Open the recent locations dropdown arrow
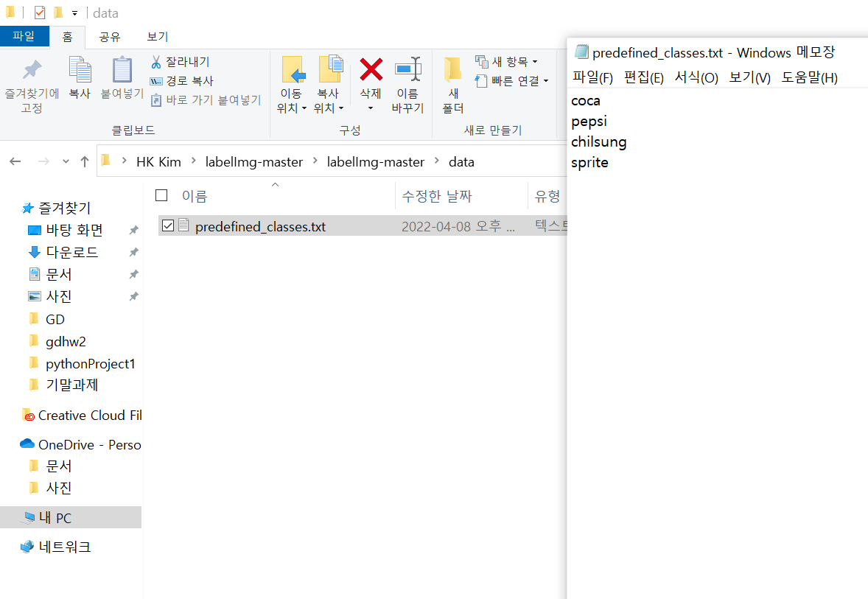The height and width of the screenshot is (599, 868). point(66,161)
